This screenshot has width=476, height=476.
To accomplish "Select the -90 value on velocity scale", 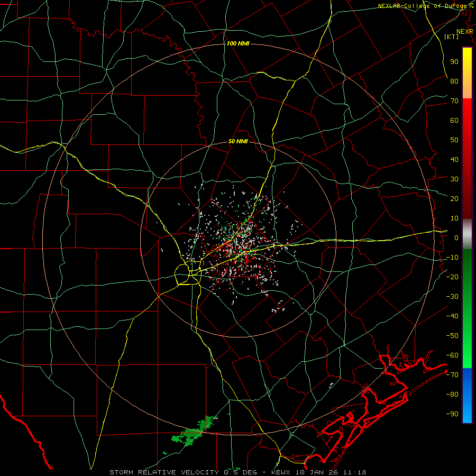I will [x=452, y=414].
